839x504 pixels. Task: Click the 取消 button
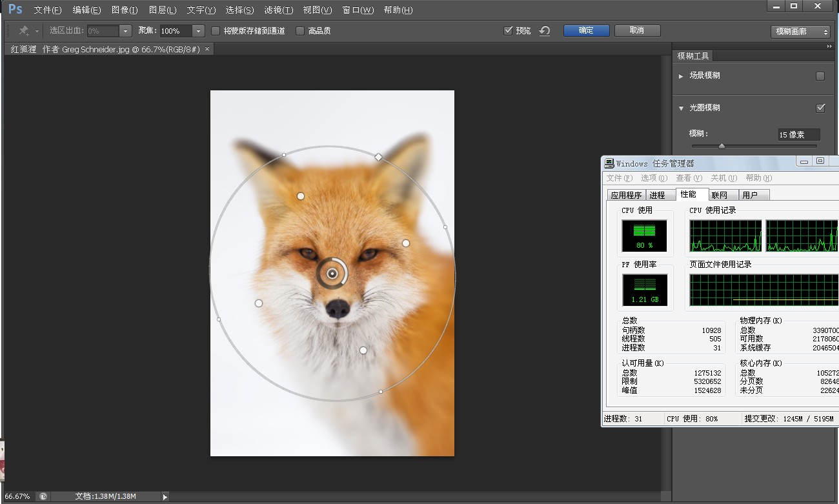[x=637, y=30]
